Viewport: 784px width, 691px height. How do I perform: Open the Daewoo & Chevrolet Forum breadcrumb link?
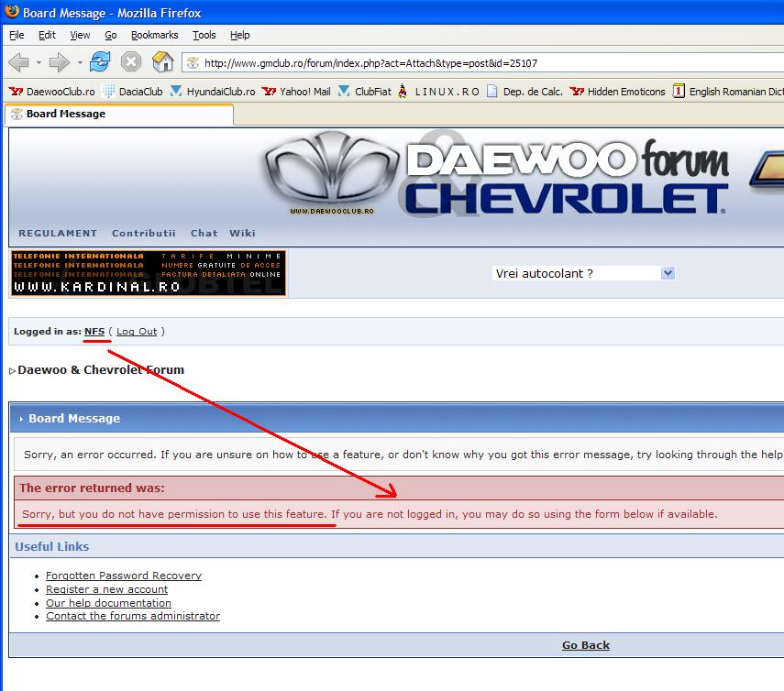pos(101,369)
